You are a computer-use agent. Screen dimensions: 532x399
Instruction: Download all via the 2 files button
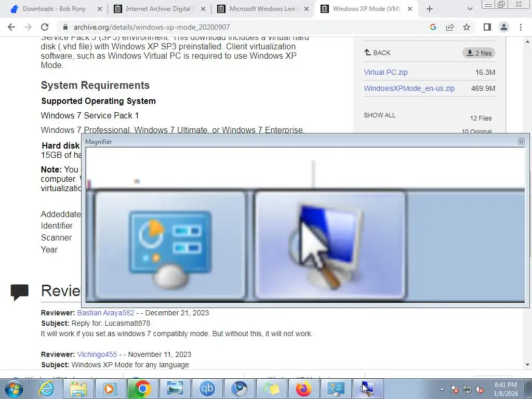coord(478,53)
